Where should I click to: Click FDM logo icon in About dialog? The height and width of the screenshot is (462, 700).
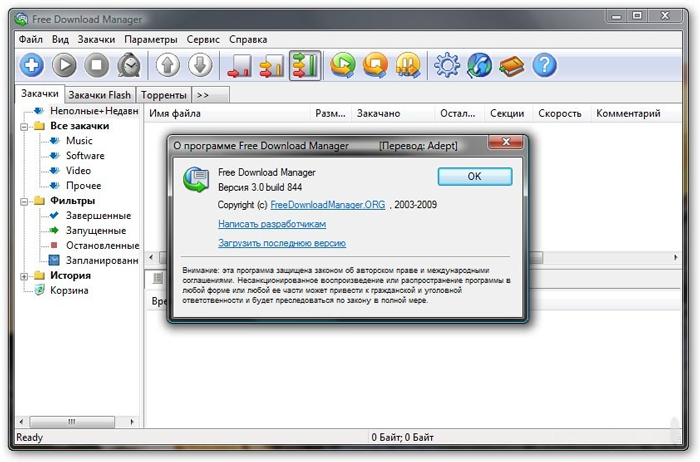coord(196,179)
